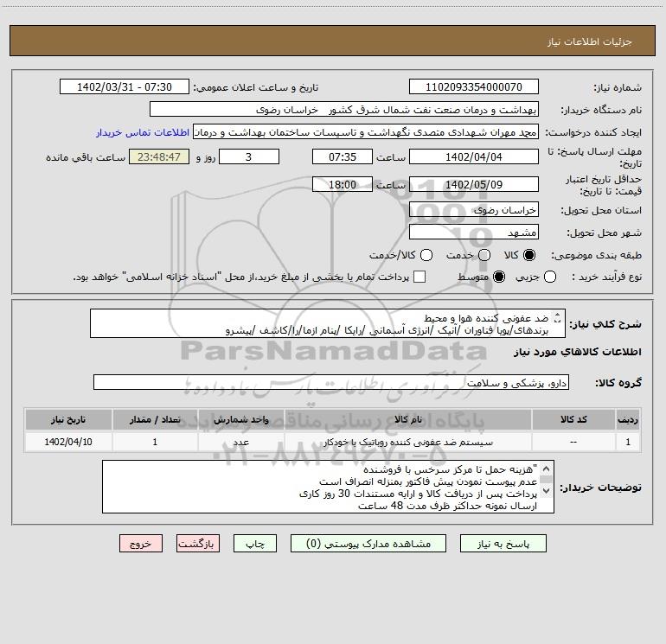
Task: Click the شرح کلی نیاز text area
Action: [x=328, y=323]
